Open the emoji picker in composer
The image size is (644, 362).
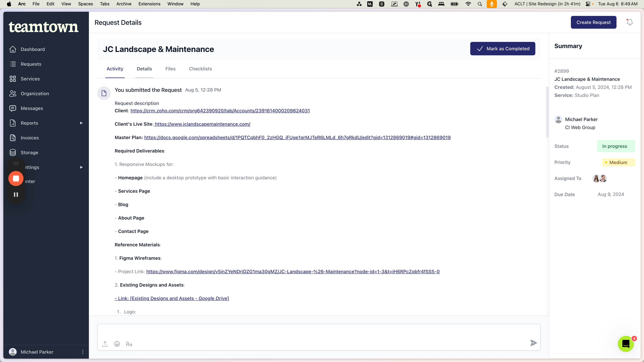[117, 344]
